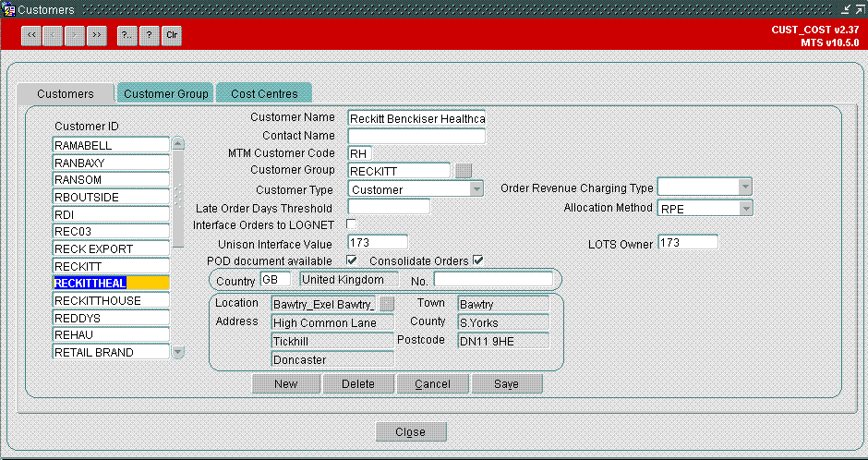The image size is (868, 460).
Task: Switch to the Cost Centres tab
Action: coord(264,93)
